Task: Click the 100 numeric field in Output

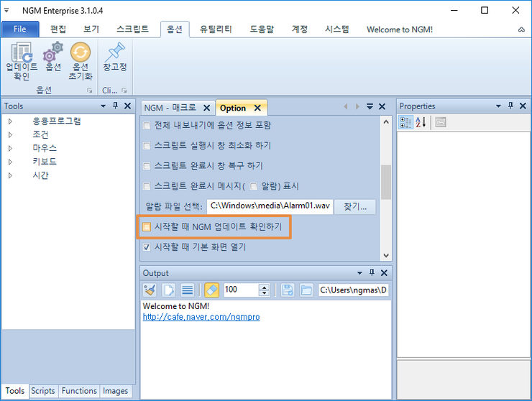Action: [x=241, y=290]
